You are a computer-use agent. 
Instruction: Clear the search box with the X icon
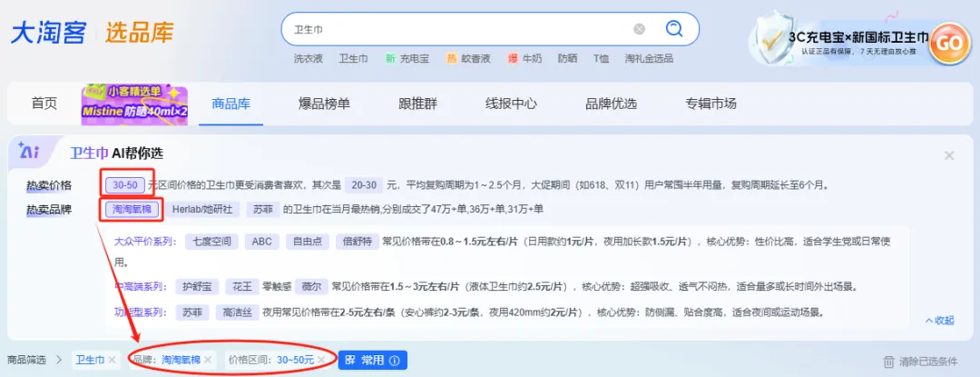[x=639, y=29]
